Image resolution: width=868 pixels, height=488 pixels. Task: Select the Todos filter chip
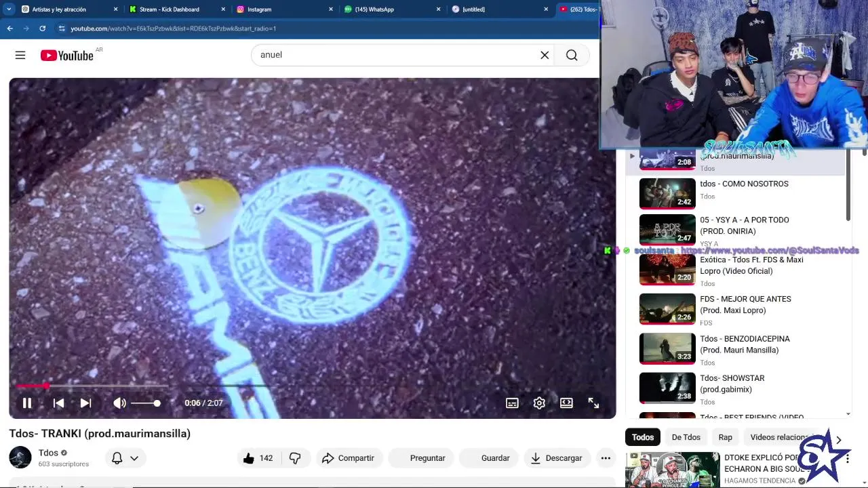pos(643,437)
